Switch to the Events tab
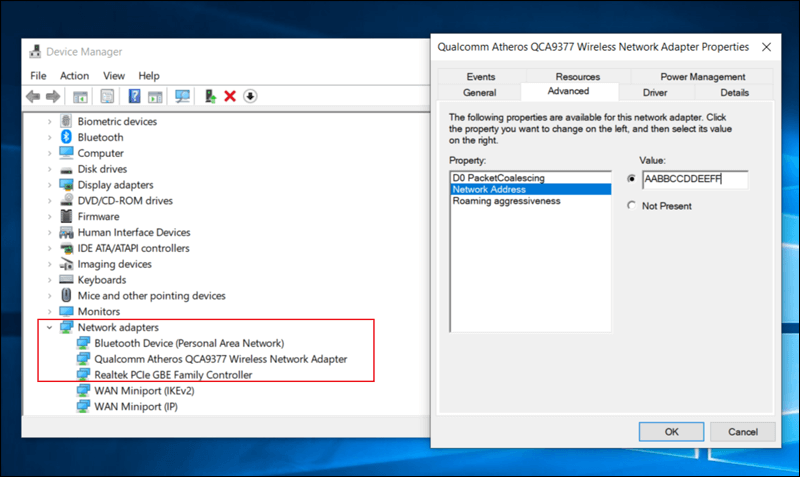This screenshot has height=477, width=800. (481, 77)
